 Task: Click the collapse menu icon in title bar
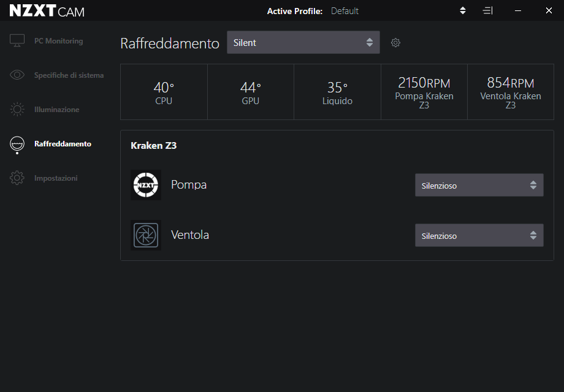pos(487,11)
